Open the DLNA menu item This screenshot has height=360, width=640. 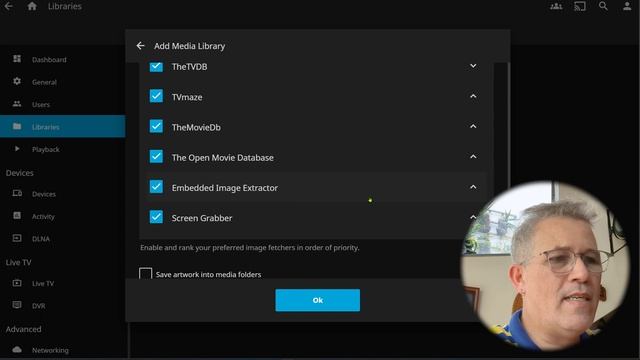(62, 238)
